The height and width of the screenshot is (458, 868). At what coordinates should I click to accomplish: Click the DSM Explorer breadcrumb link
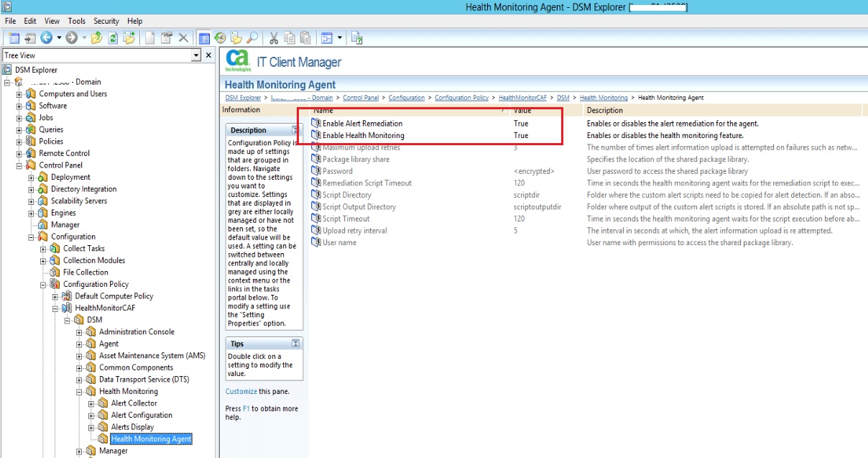(243, 98)
